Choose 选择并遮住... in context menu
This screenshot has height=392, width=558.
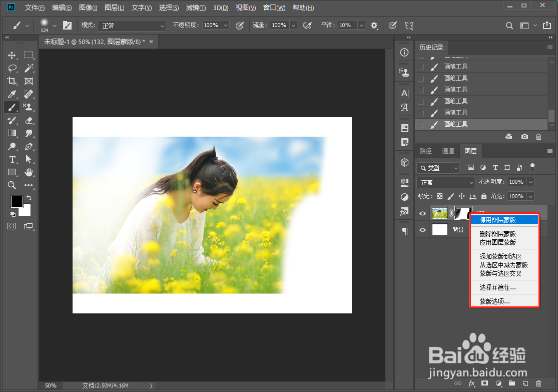coord(504,287)
